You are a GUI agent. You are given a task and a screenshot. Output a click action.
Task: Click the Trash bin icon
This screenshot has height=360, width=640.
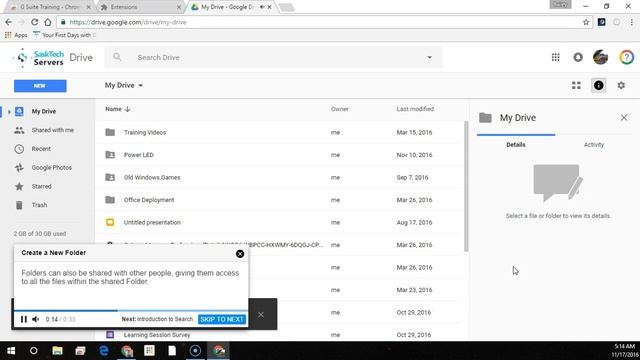19,205
